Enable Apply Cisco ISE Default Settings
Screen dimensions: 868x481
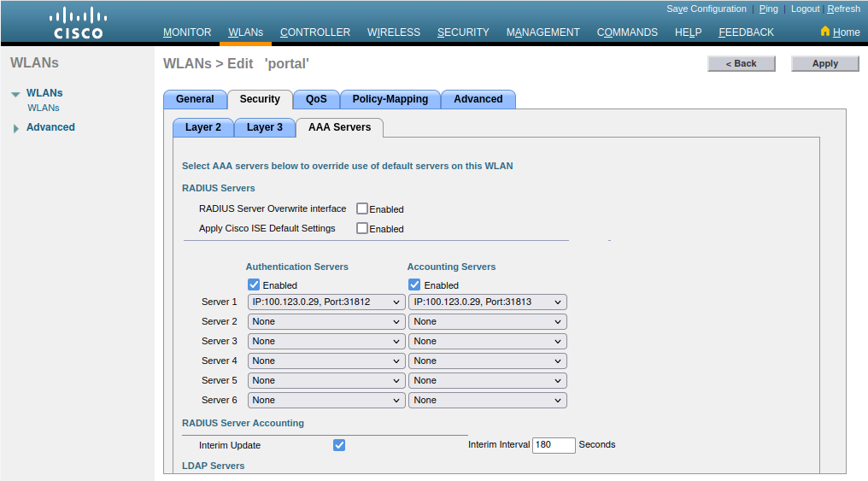362,228
